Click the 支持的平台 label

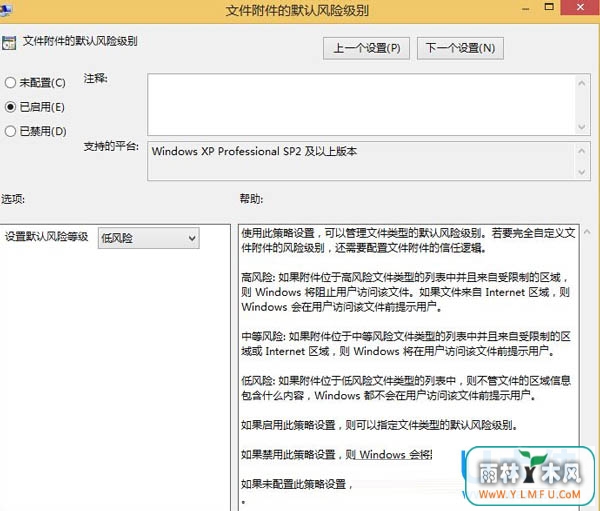pyautogui.click(x=111, y=146)
